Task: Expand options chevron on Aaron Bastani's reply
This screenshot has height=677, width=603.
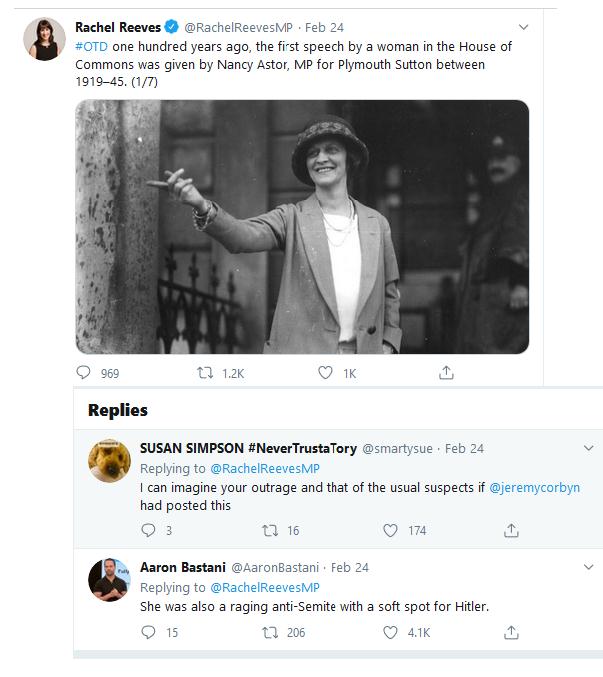Action: click(x=588, y=567)
